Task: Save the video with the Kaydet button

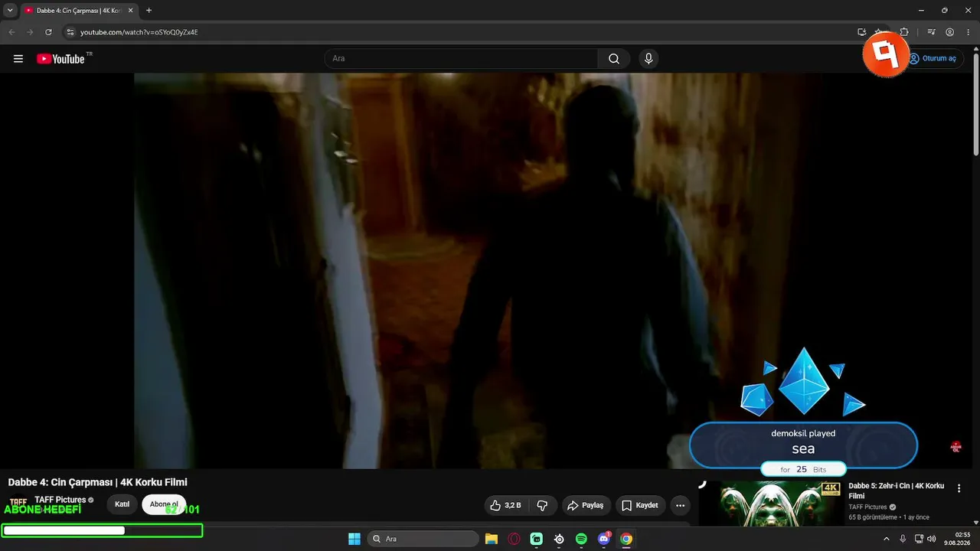Action: tap(640, 505)
